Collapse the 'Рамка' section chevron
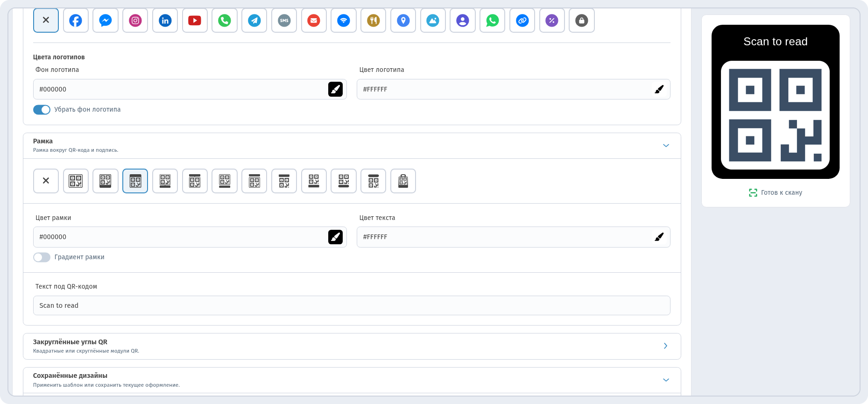The image size is (868, 404). point(666,146)
